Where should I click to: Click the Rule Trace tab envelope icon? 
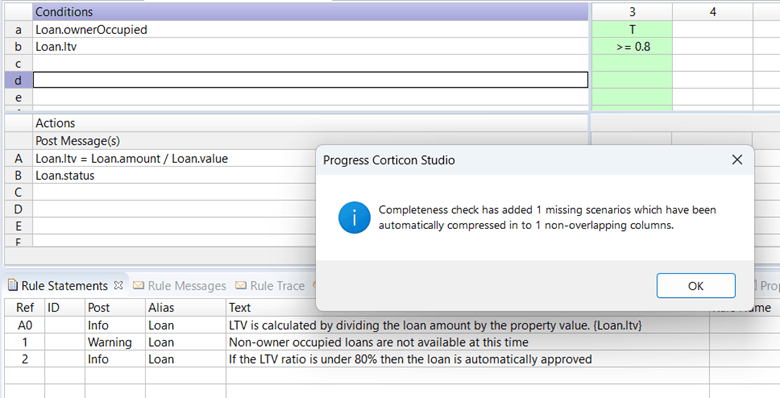pos(241,286)
